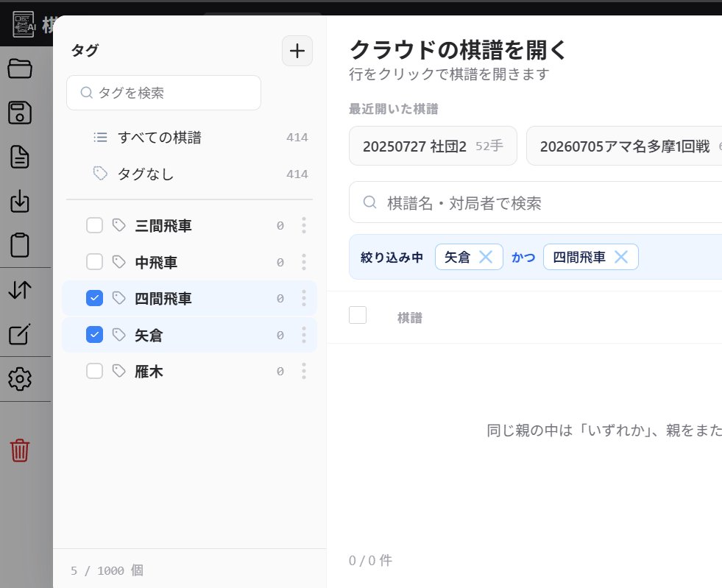
Task: Check the 三間飛車 tag checkbox
Action: click(94, 225)
